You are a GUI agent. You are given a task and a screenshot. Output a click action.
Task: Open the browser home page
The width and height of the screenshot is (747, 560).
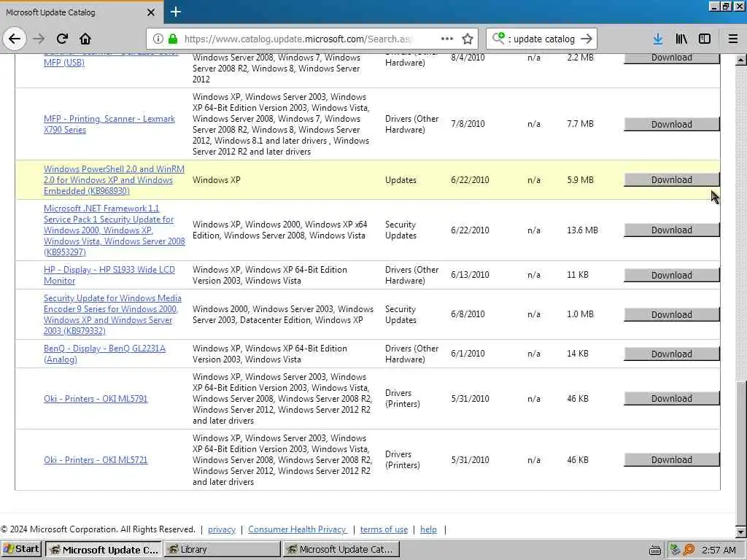tap(85, 39)
